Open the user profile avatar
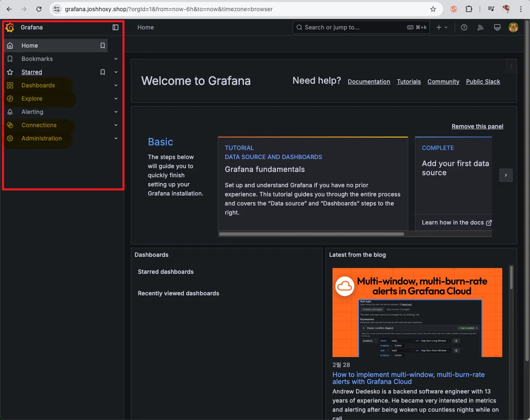The width and height of the screenshot is (530, 420). [x=513, y=27]
